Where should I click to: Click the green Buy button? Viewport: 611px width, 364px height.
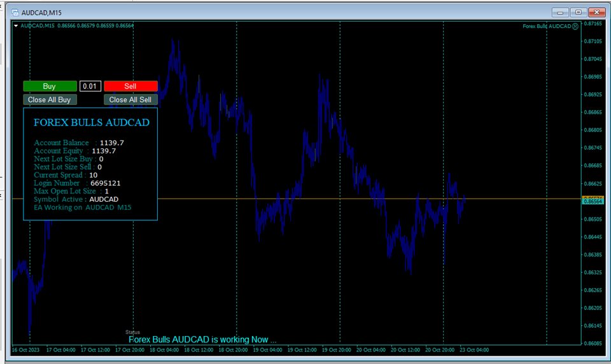50,86
